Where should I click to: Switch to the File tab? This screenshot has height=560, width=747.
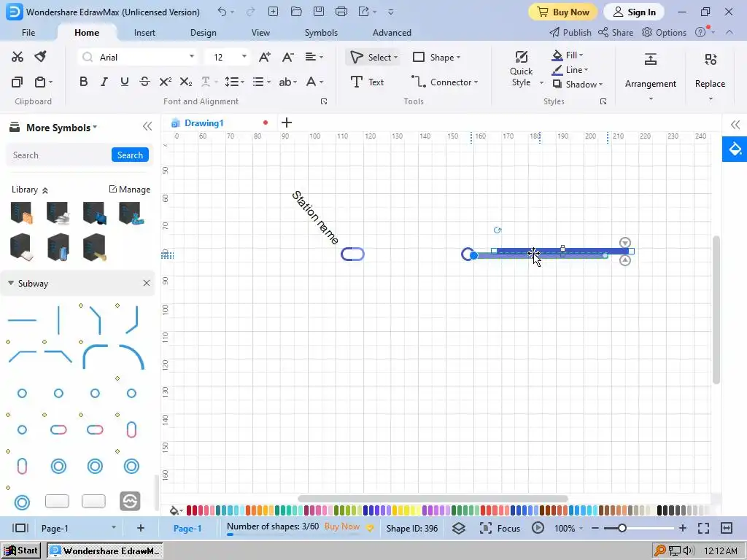28,32
